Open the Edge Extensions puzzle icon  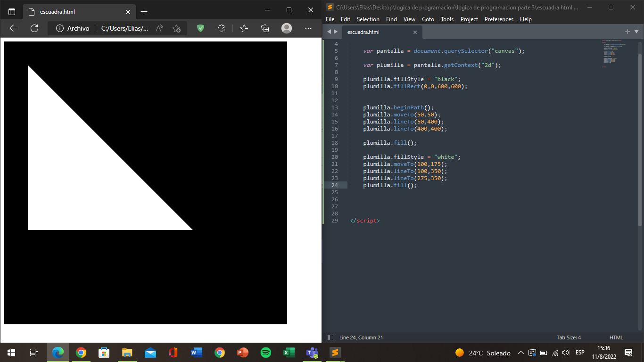pos(221,28)
